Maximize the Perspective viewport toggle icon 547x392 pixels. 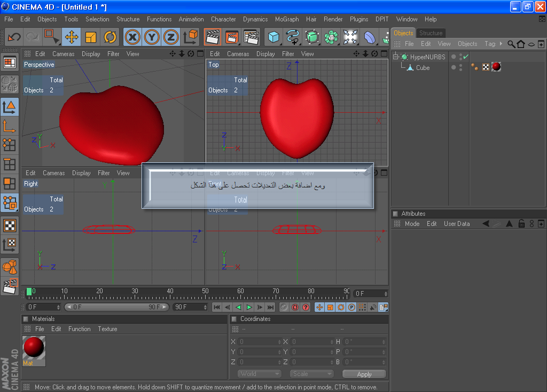point(200,54)
